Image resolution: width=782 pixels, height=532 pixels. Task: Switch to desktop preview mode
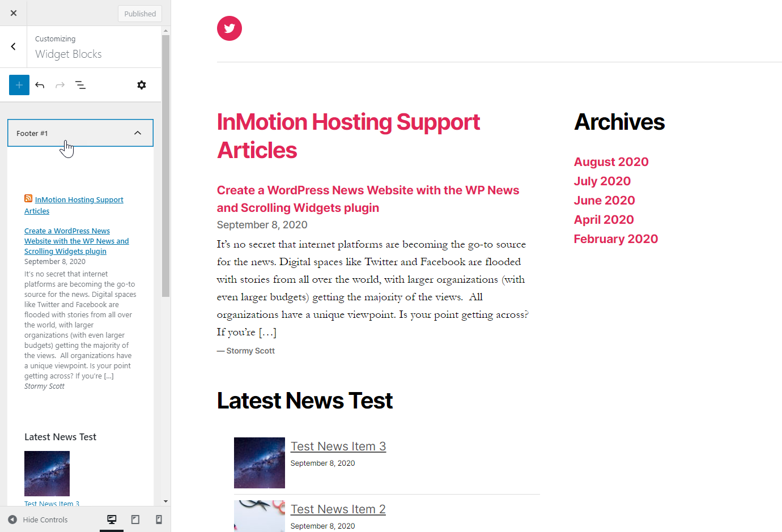coord(112,519)
